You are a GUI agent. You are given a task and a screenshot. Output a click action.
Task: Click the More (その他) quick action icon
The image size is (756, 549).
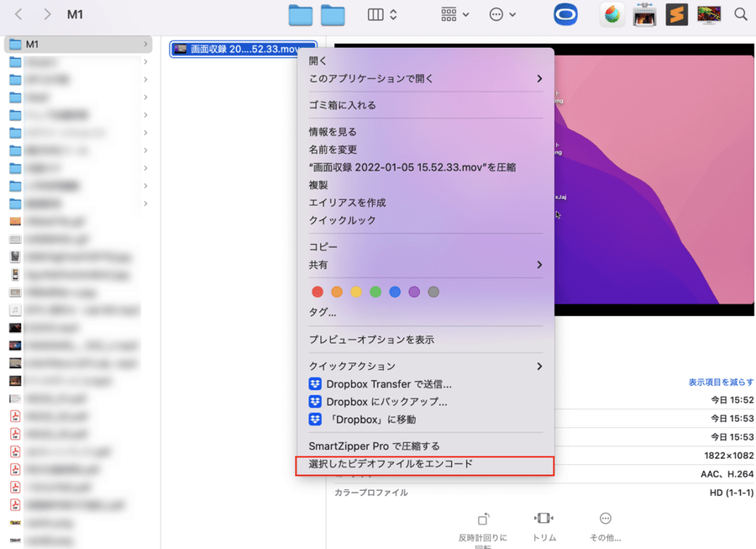[605, 519]
